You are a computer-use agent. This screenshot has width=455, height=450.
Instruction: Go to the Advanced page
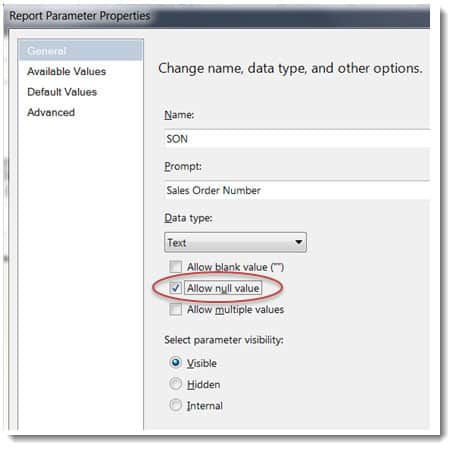(x=51, y=113)
